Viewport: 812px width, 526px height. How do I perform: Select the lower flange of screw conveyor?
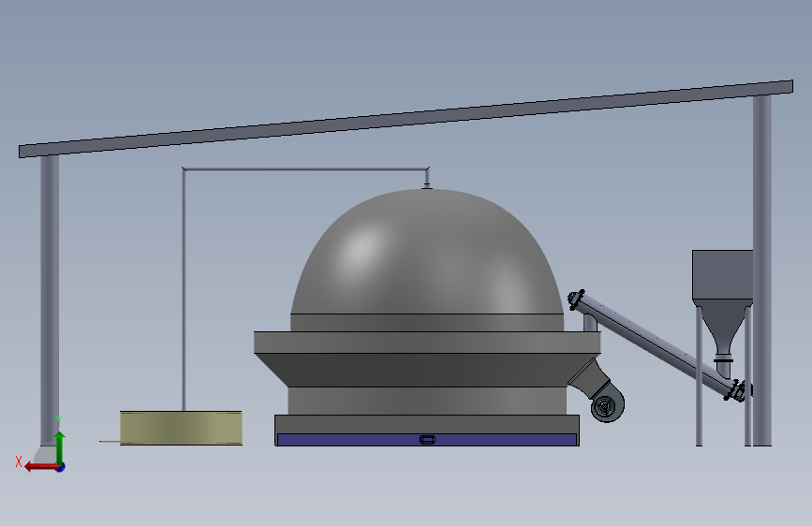737,390
